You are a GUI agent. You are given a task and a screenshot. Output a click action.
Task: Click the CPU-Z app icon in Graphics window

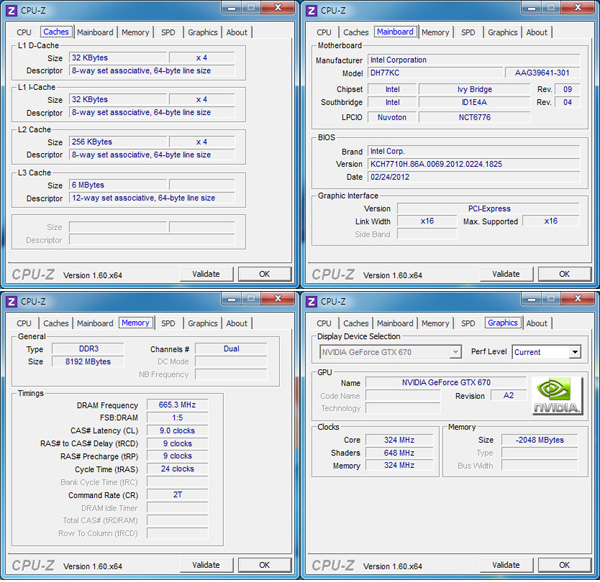(x=311, y=302)
